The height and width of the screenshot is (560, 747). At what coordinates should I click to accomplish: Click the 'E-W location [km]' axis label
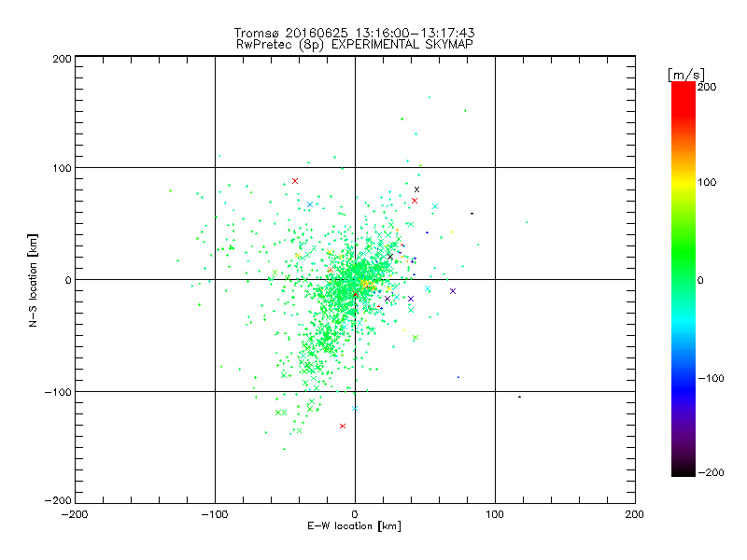coord(354,525)
